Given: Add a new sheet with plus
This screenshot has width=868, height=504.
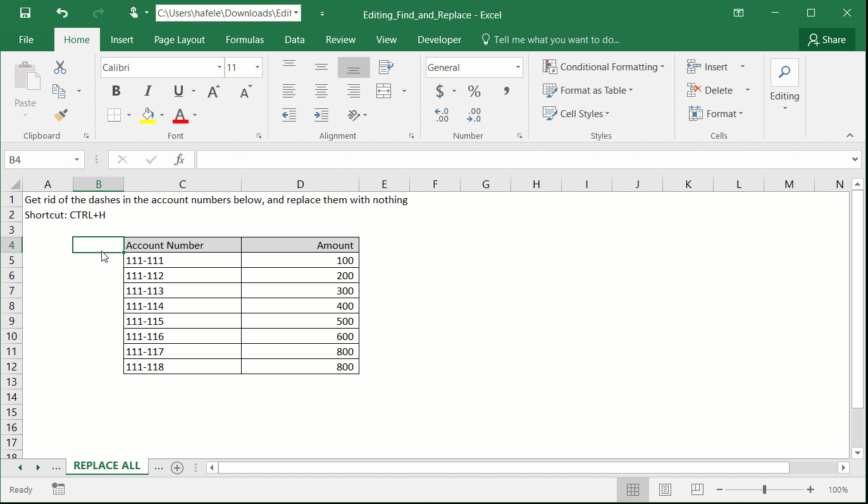Looking at the screenshot, I should pyautogui.click(x=177, y=468).
